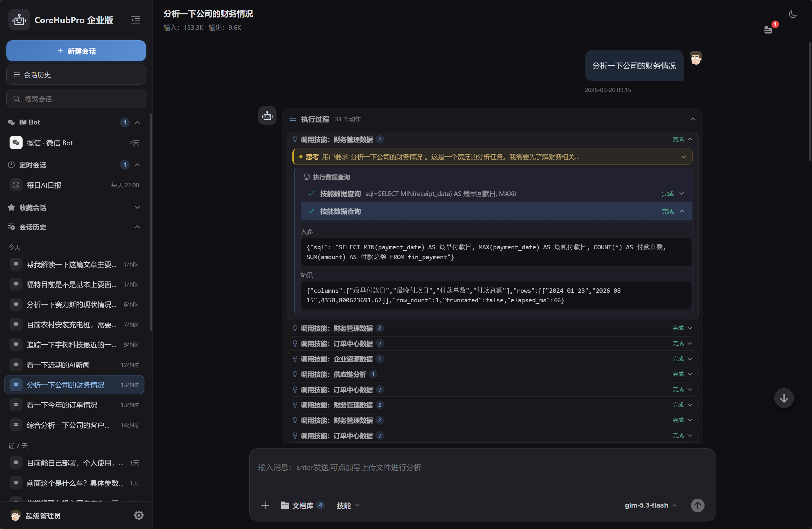Open settings via the gear icon
The image size is (812, 529).
coord(138,515)
